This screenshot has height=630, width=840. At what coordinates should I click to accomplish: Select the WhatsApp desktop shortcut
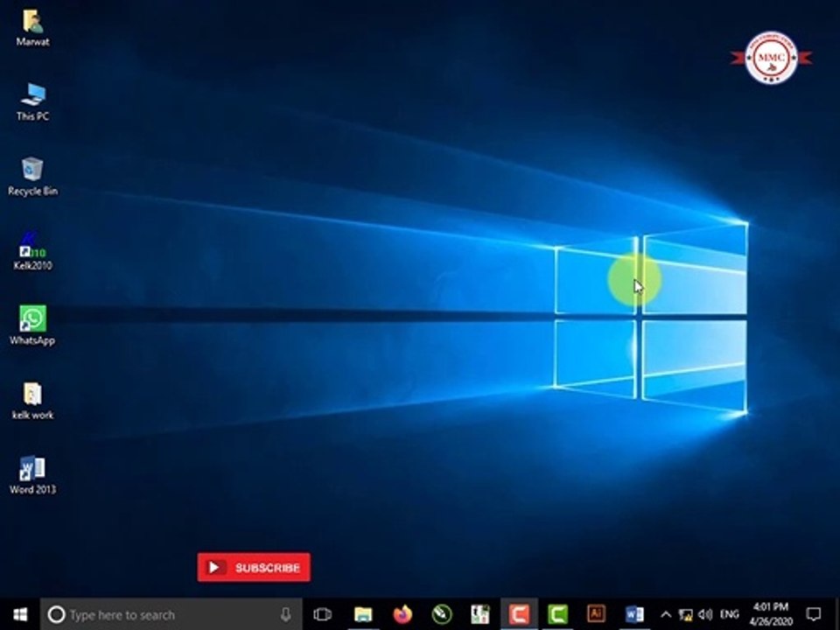coord(32,325)
